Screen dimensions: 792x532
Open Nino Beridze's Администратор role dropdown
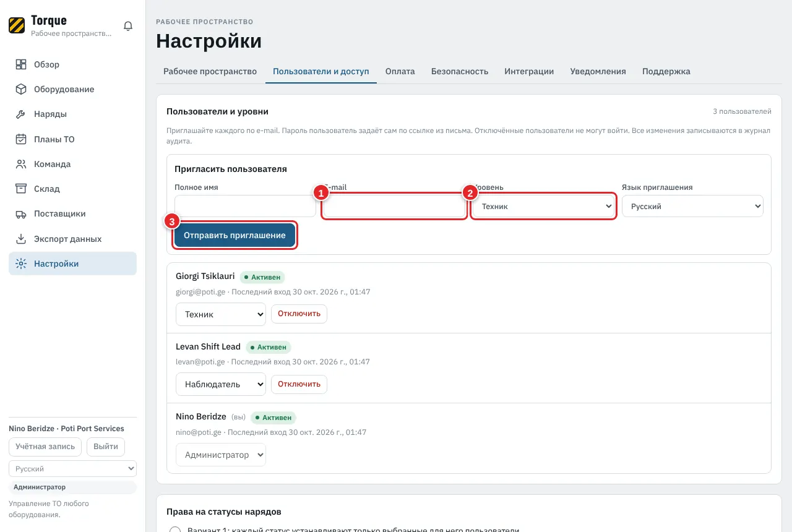pos(221,455)
